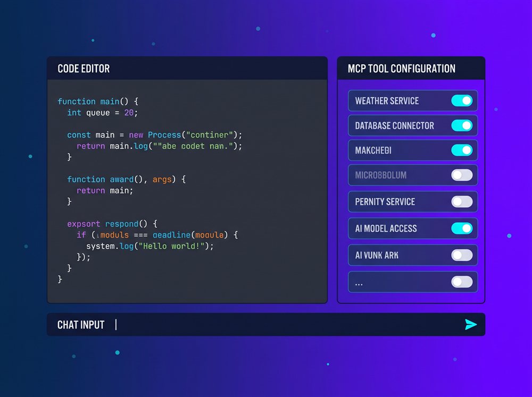Click the MAKCHEDI label

373,150
